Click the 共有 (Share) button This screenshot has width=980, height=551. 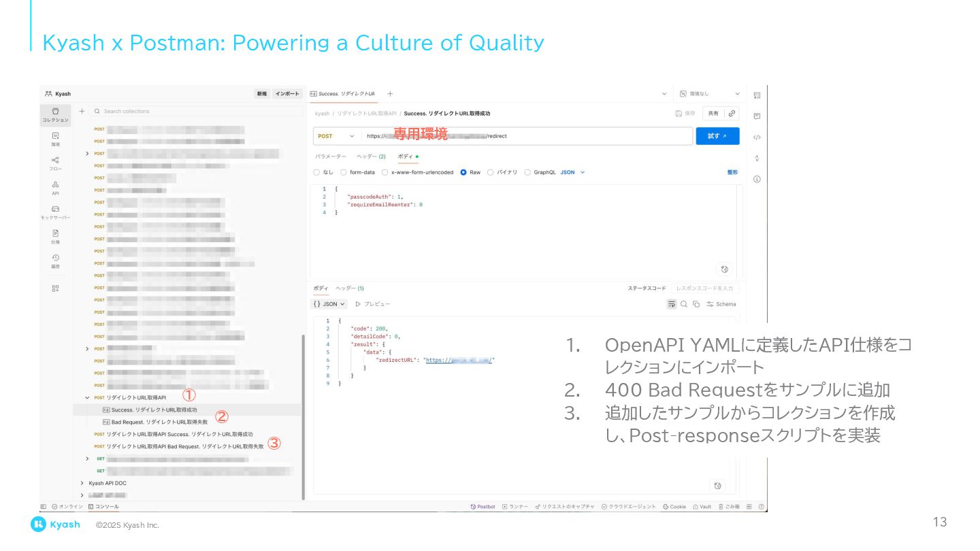pyautogui.click(x=713, y=114)
